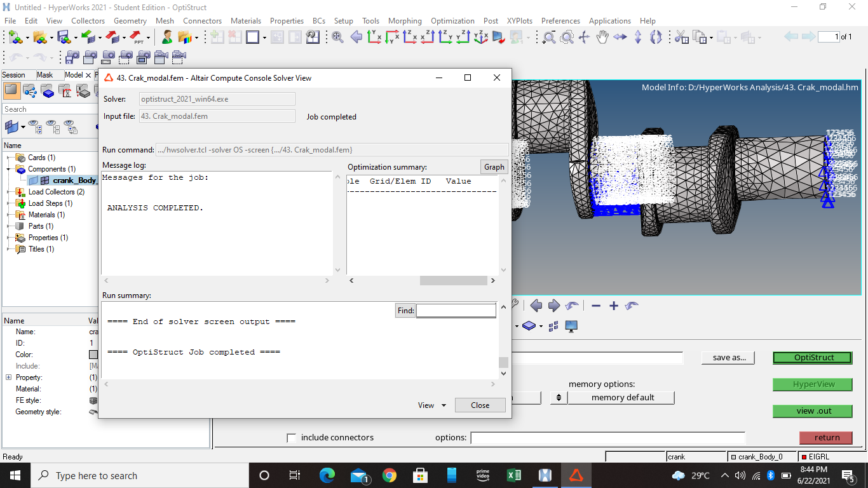Open Google Chrome from the taskbar
Screen dimensions: 868x488
(389, 475)
